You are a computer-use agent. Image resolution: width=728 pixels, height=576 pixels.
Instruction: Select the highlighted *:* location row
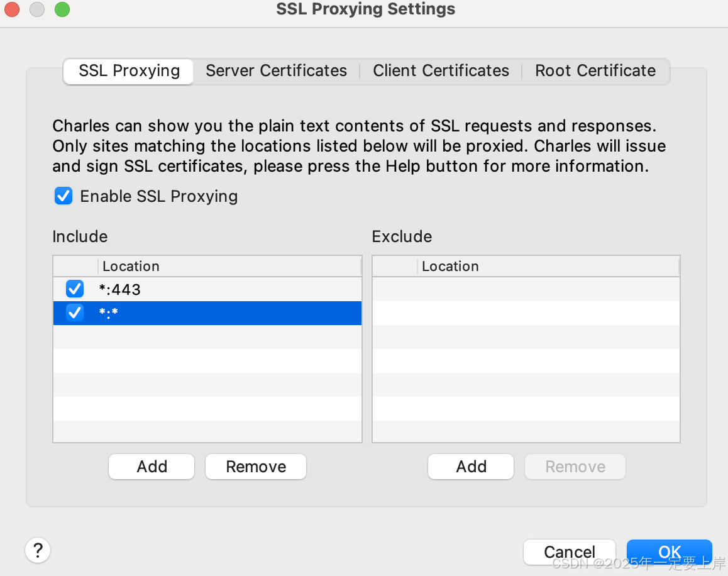coord(207,313)
